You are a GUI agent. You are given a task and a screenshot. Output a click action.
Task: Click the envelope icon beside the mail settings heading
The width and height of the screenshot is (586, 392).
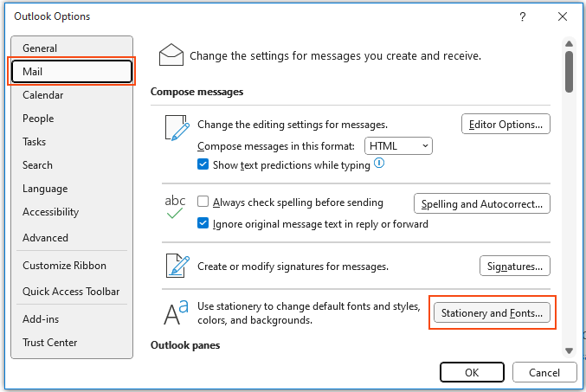pyautogui.click(x=171, y=55)
